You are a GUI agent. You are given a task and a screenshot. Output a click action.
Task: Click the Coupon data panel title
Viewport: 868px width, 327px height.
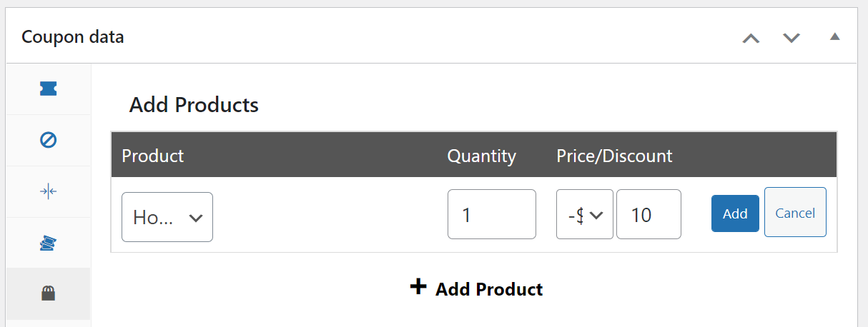pos(73,37)
